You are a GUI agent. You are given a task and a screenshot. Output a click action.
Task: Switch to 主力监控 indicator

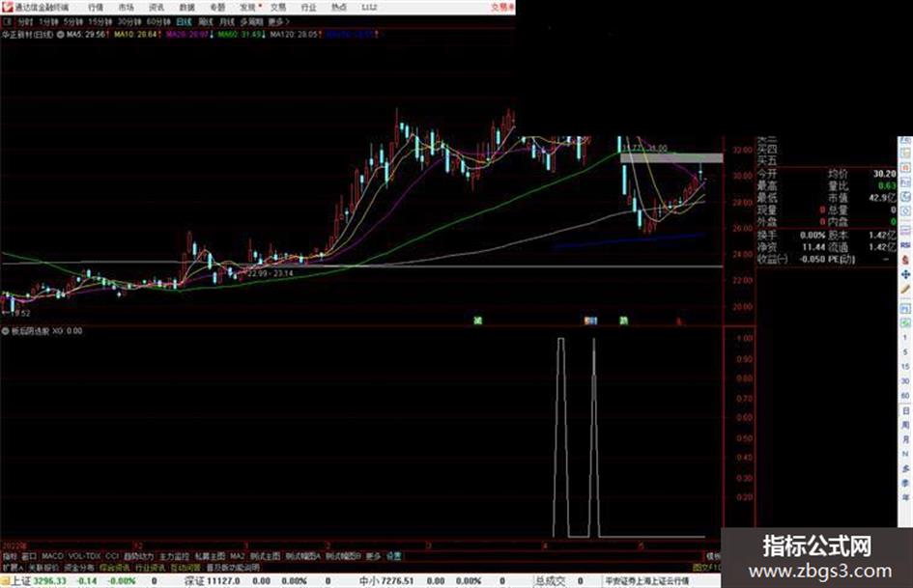point(174,556)
